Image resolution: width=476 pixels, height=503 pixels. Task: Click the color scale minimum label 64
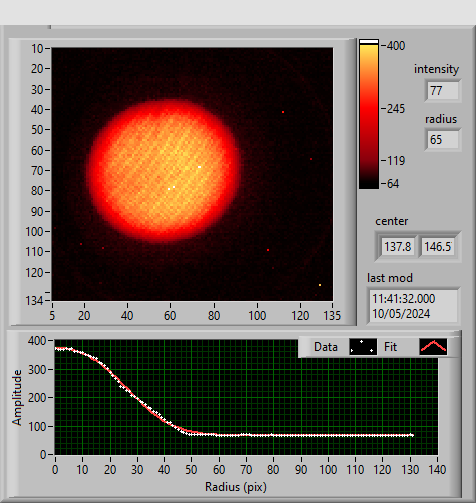pos(393,184)
